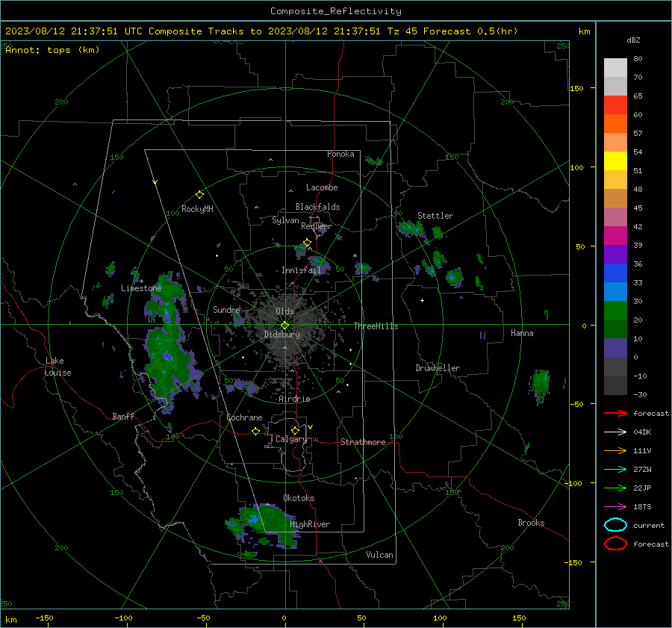
Task: Click the yellow diamond marker near RockyMH
Action: 199,195
